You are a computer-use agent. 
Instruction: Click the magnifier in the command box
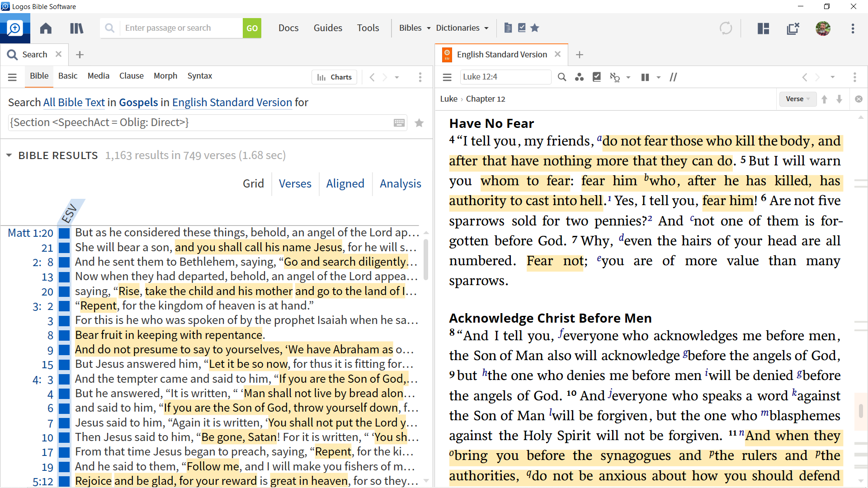[x=109, y=28]
